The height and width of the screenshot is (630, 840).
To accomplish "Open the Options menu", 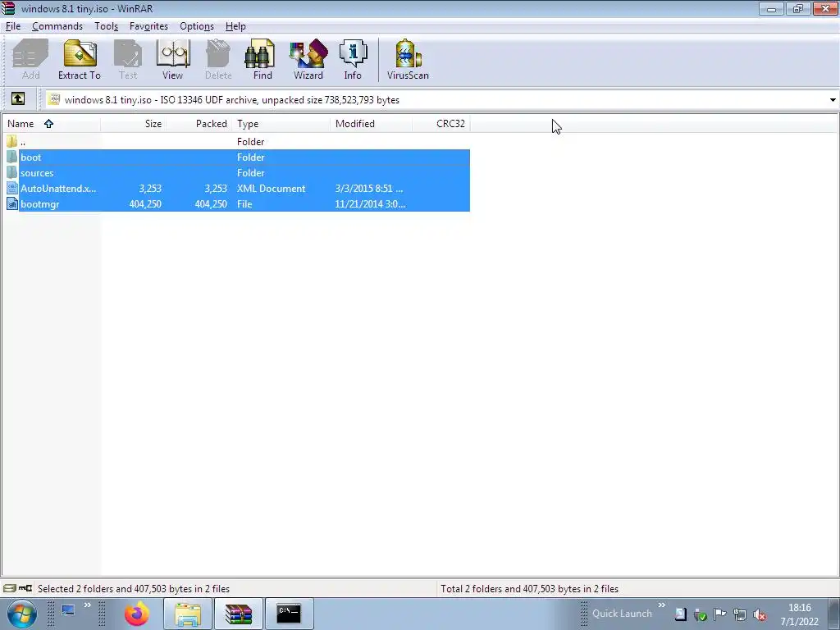I will [197, 26].
